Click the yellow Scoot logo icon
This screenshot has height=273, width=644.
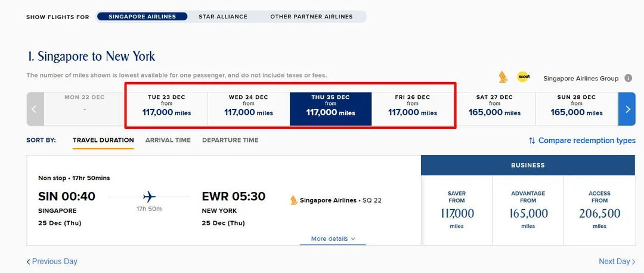tap(523, 77)
